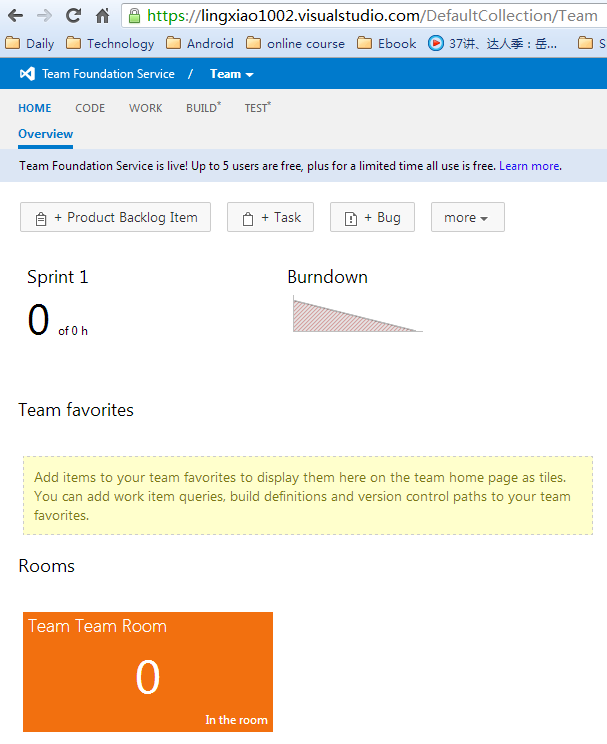
Task: Open the Android bookmark folder
Action: (x=200, y=43)
